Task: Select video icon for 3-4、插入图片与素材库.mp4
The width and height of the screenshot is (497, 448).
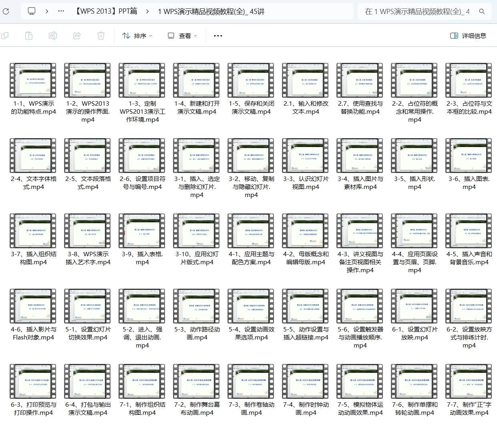Action: 360,156
